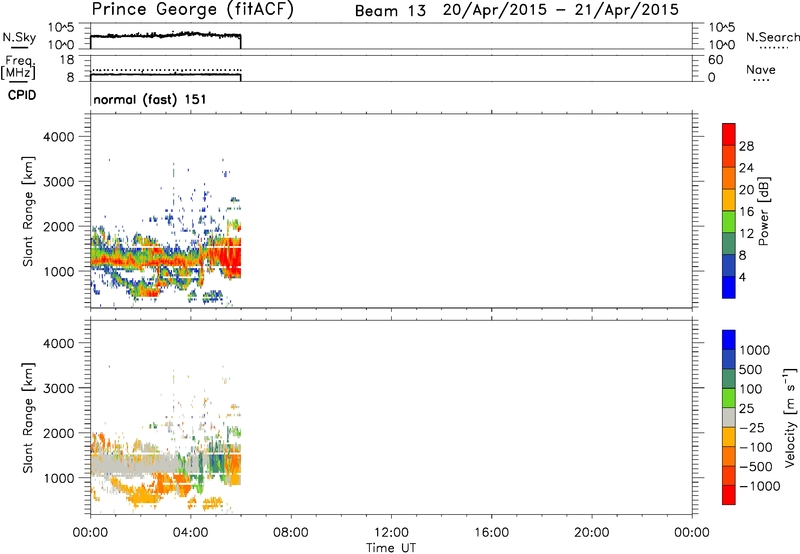Click the '-25' tick on the Velocity scale

pos(751,428)
